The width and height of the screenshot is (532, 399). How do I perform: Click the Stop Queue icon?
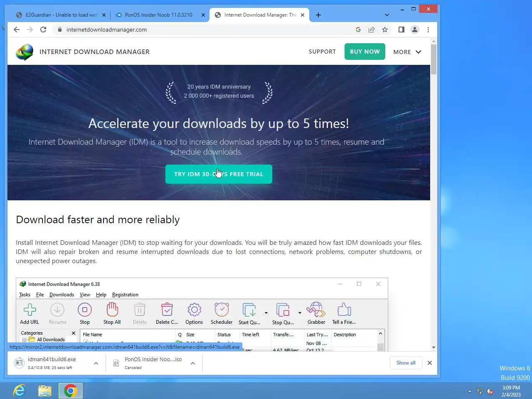283,310
